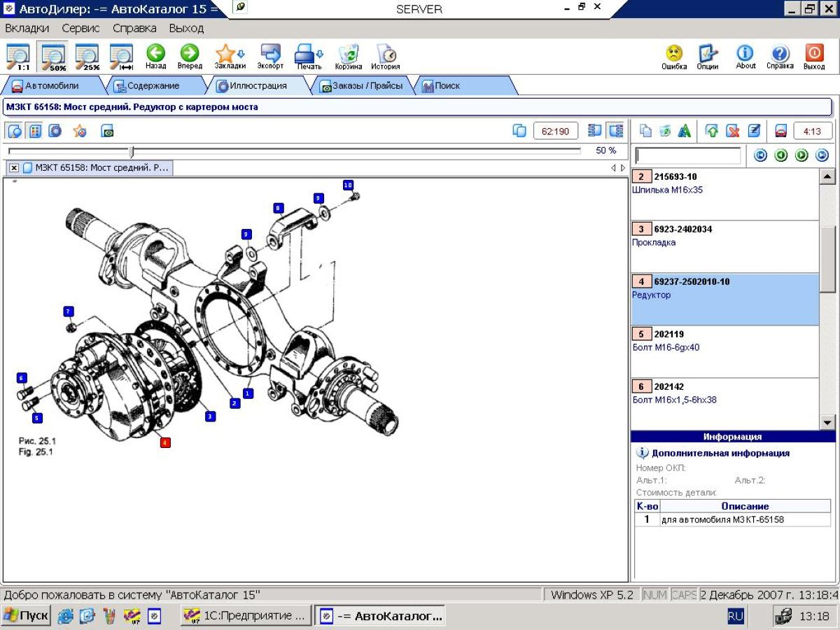Open the About information

click(x=745, y=57)
